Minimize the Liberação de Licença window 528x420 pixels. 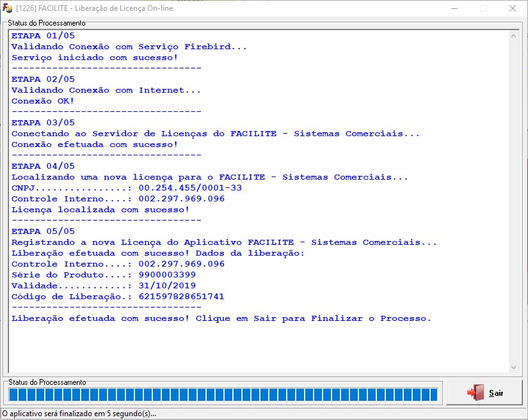tap(454, 8)
